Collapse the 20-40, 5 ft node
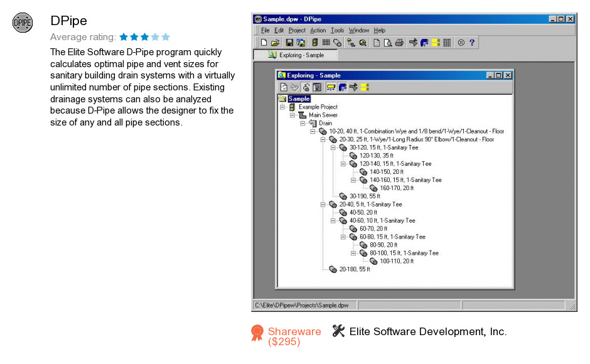The width and height of the screenshot is (590, 364). [323, 205]
